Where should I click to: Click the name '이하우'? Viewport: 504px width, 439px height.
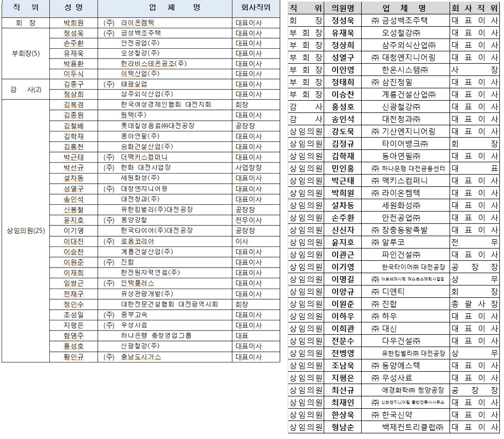click(x=343, y=316)
